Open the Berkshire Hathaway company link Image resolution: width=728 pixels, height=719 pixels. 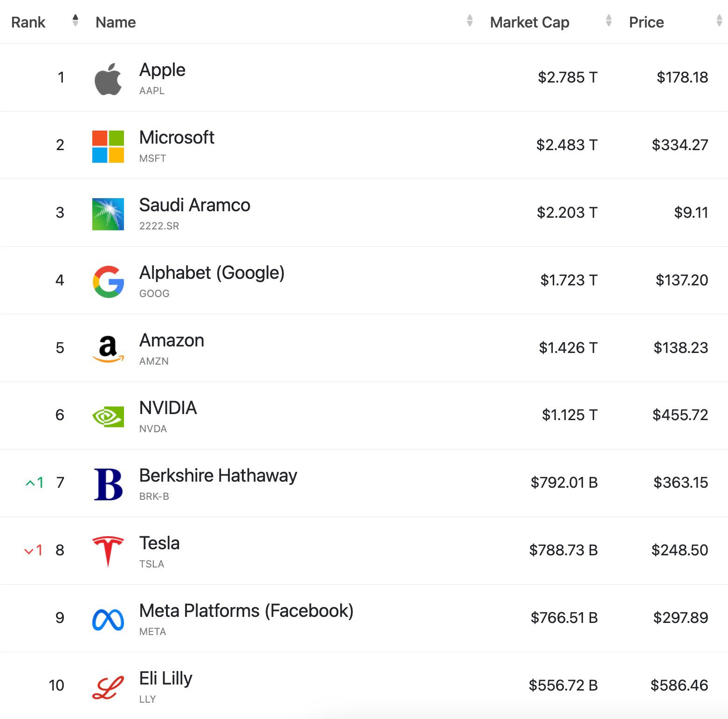pos(218,476)
